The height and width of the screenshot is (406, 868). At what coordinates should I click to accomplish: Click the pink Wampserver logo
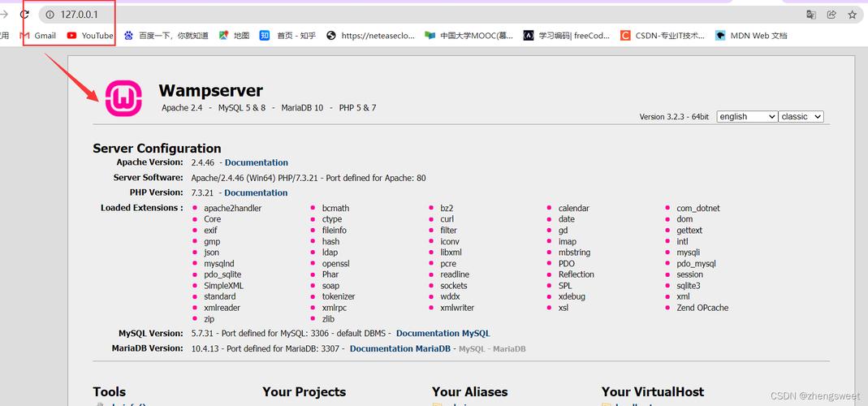[123, 98]
